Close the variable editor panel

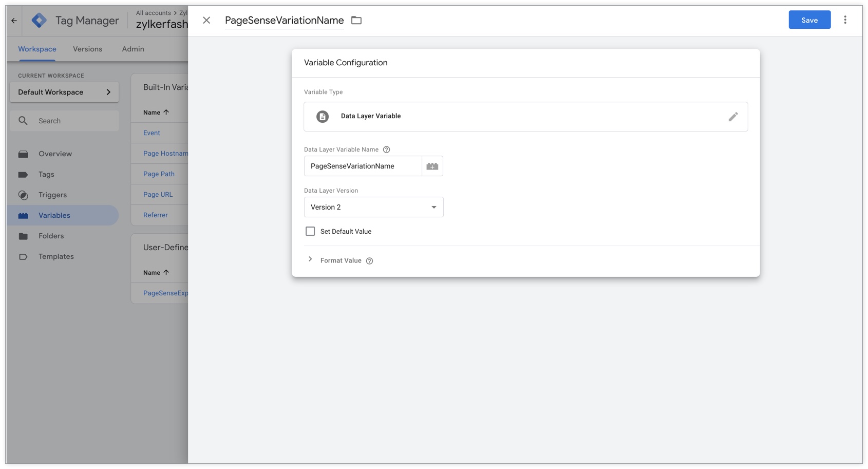tap(206, 21)
